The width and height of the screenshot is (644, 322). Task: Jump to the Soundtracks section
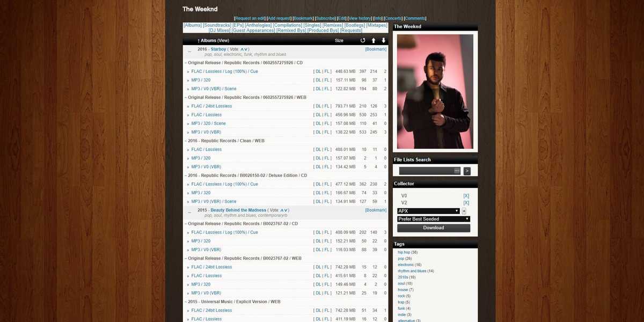click(x=217, y=25)
